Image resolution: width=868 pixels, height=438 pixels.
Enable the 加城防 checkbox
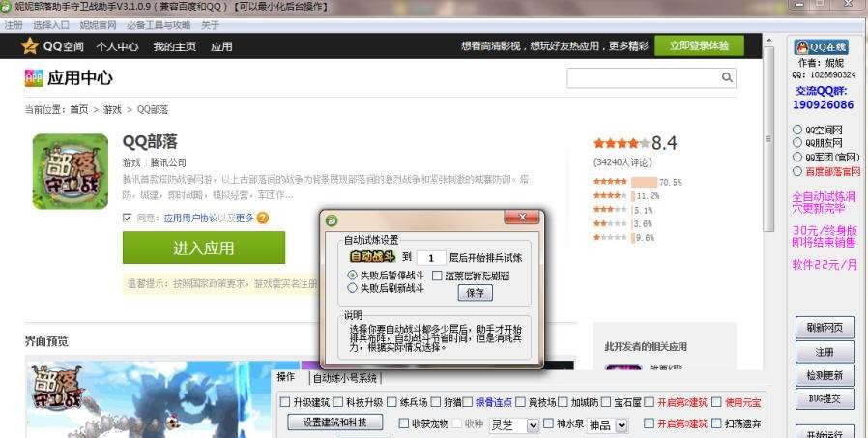click(x=563, y=402)
